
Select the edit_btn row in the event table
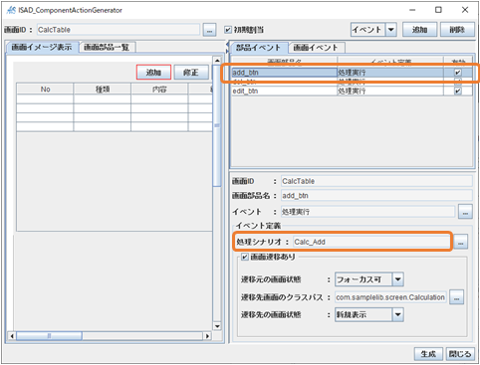pyautogui.click(x=352, y=91)
